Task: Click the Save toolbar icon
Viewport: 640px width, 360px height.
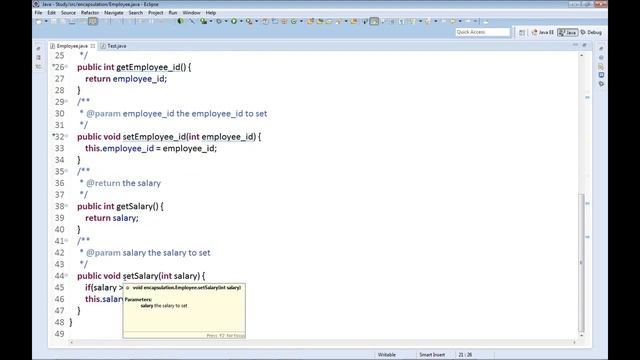Action: click(54, 21)
